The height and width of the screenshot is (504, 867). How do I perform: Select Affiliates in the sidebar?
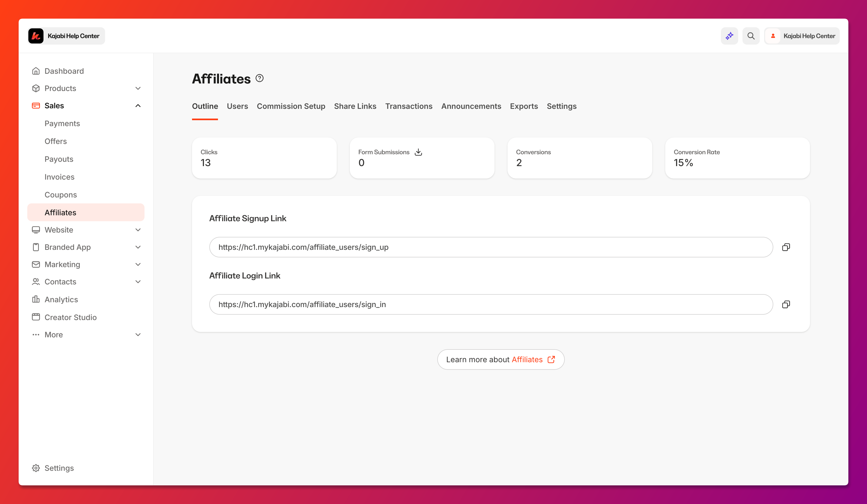pyautogui.click(x=86, y=212)
